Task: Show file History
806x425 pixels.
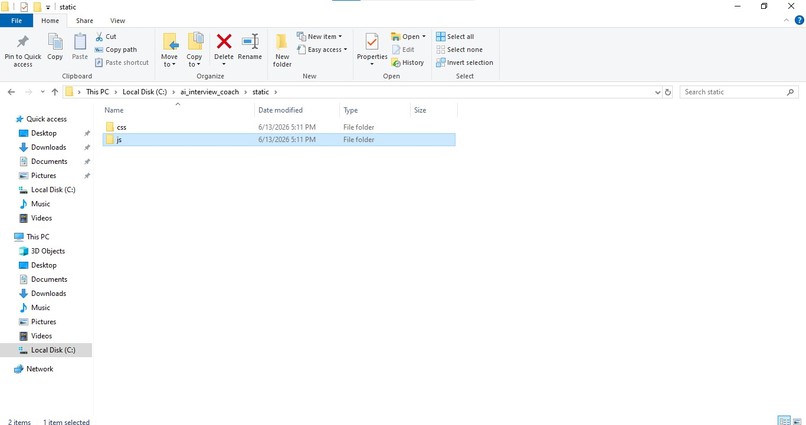Action: pos(408,62)
